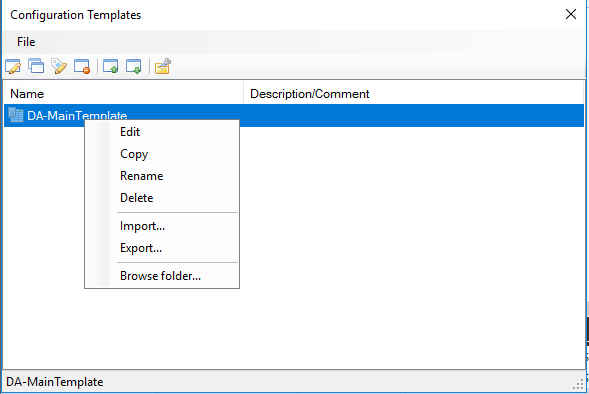Choose Import... from the context menu
The image size is (589, 394).
[162, 226]
